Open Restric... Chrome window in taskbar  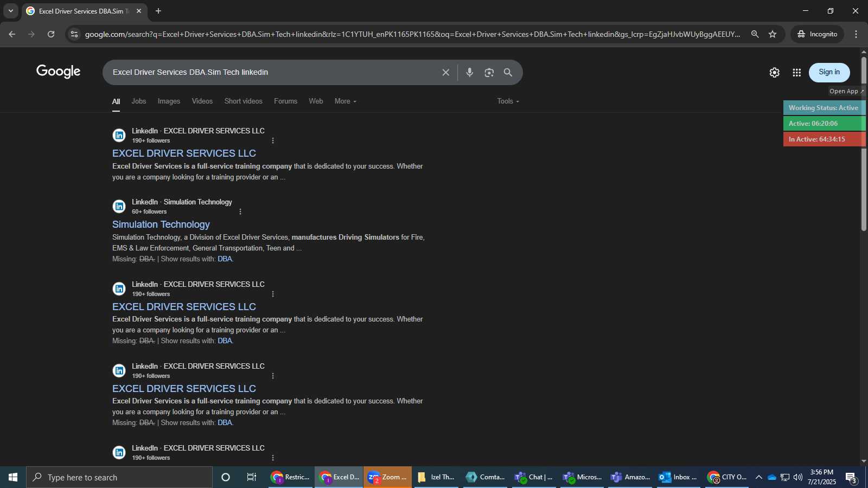[291, 477]
